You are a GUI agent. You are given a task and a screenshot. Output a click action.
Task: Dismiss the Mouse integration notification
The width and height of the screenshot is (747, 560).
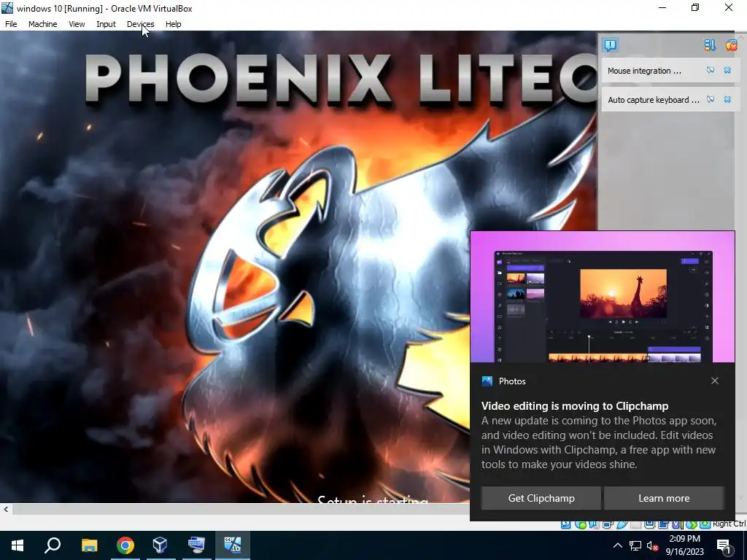click(727, 71)
